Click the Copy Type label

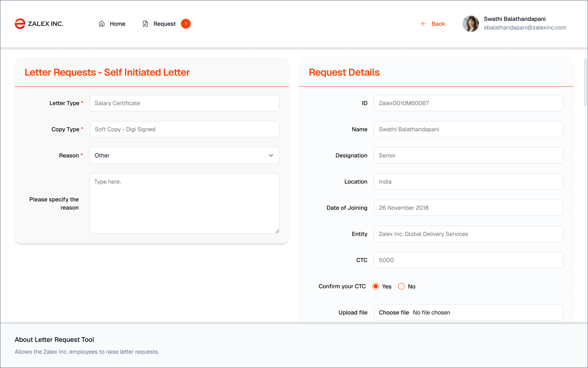[x=65, y=129]
